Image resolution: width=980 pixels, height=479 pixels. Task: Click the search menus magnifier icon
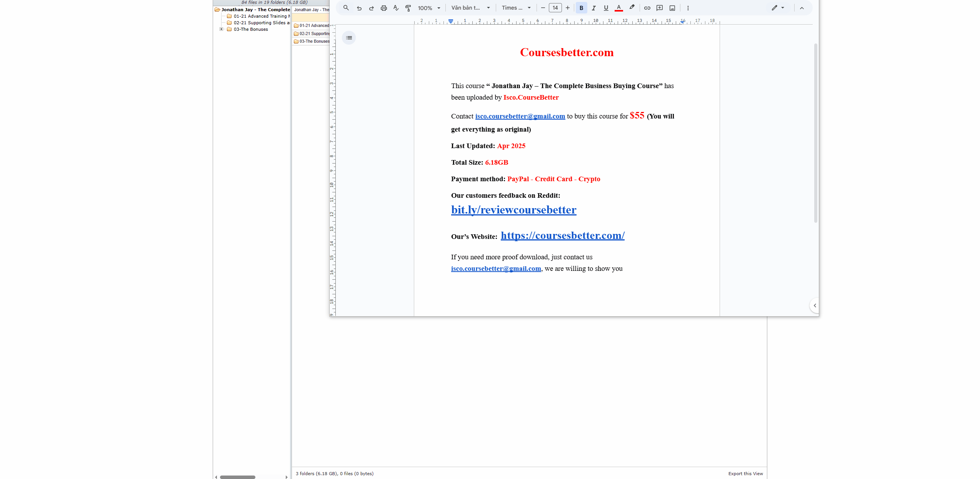[346, 8]
